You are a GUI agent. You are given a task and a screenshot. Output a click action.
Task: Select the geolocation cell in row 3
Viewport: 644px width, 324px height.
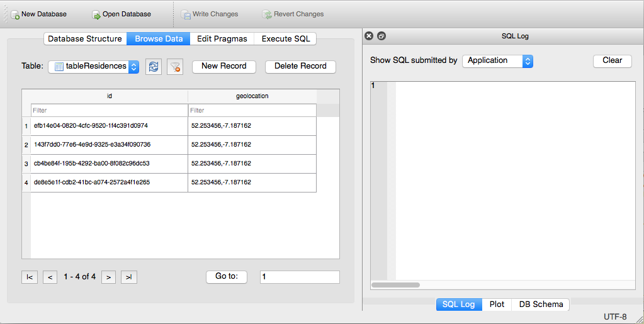coord(252,164)
